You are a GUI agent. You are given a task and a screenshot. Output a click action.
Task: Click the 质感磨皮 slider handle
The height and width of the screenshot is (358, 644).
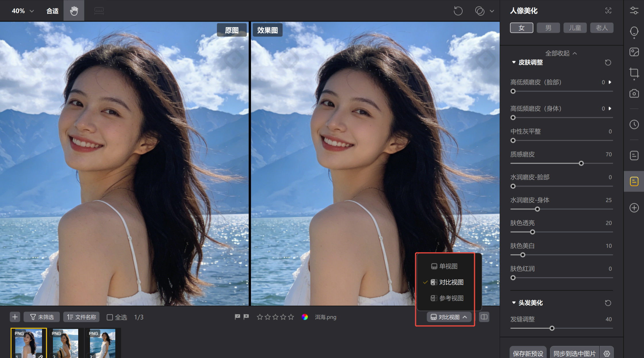click(581, 163)
